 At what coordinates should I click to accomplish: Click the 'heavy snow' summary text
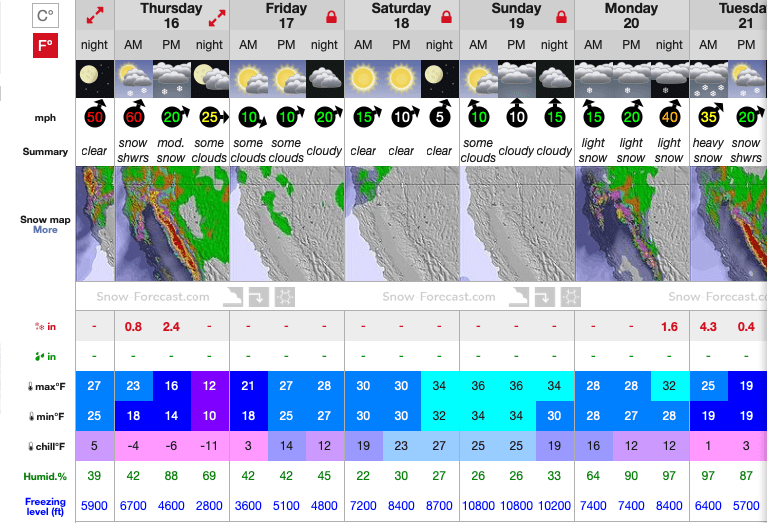708,150
